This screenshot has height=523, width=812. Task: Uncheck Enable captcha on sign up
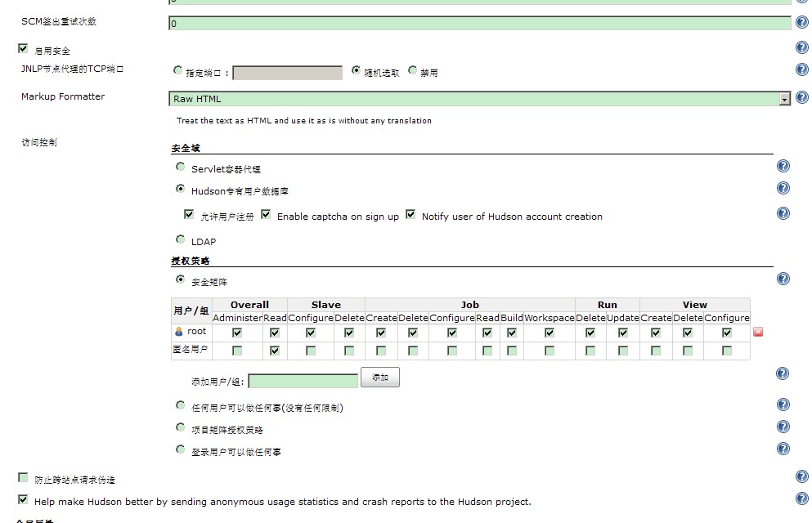pos(266,214)
